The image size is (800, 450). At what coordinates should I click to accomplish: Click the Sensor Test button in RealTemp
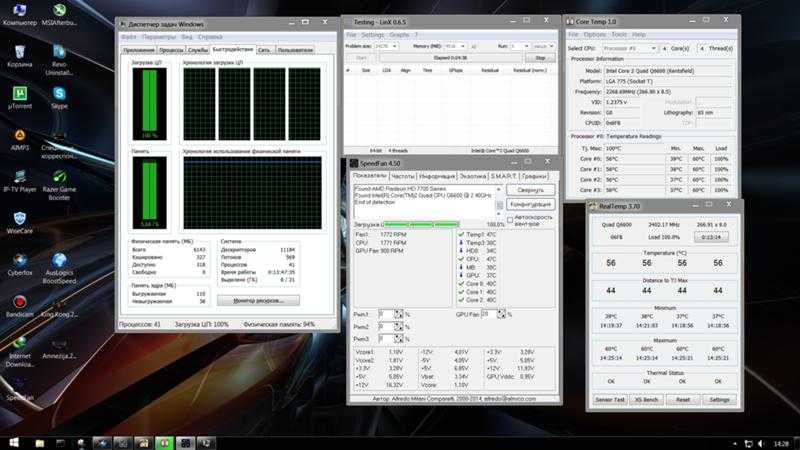pos(610,399)
